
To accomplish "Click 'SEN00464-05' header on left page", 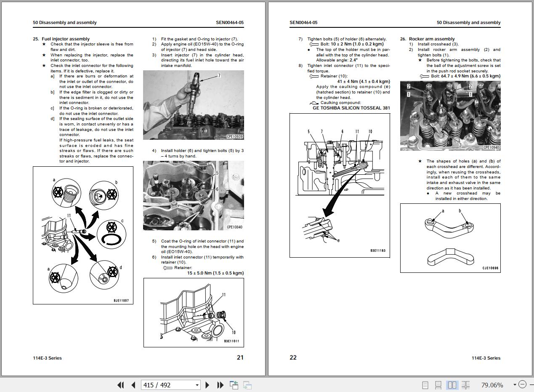I will coord(230,23).
